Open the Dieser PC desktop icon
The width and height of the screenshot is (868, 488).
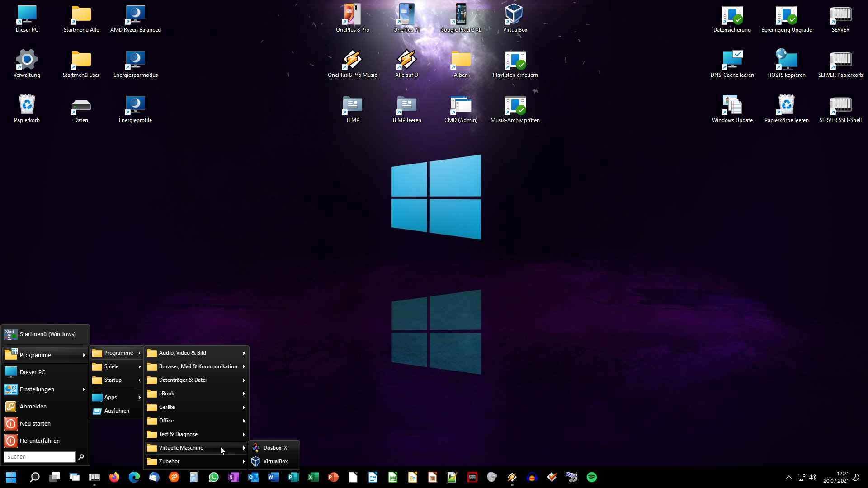27,19
